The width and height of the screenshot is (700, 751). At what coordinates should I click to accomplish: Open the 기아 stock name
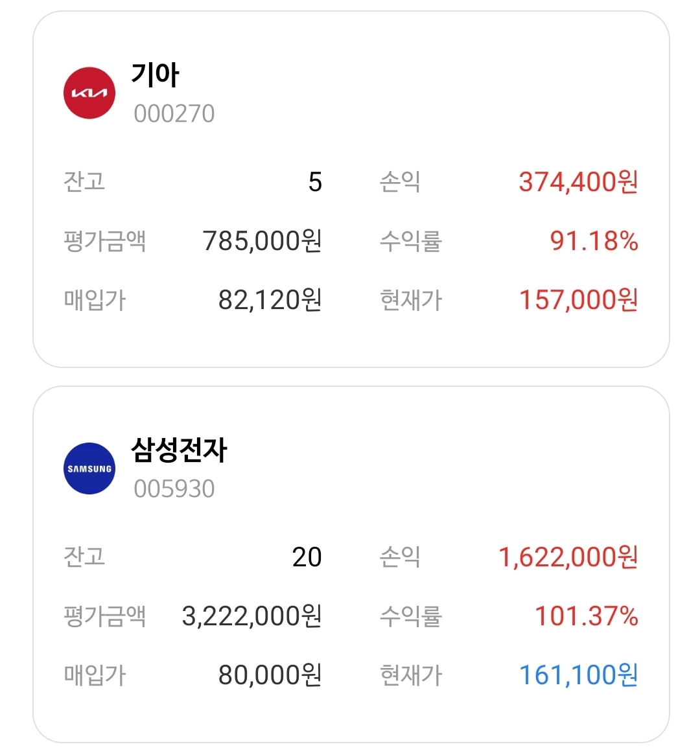pyautogui.click(x=155, y=75)
